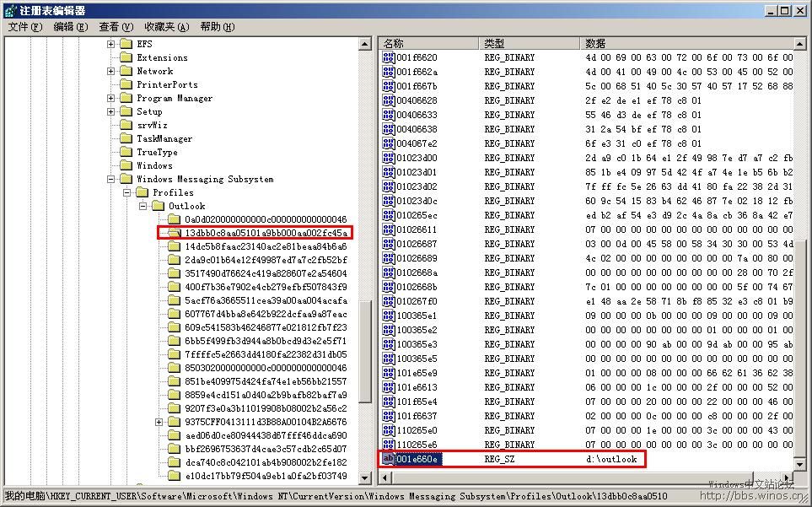Sort values by the 名称 column header
This screenshot has height=507, width=812.
428,43
